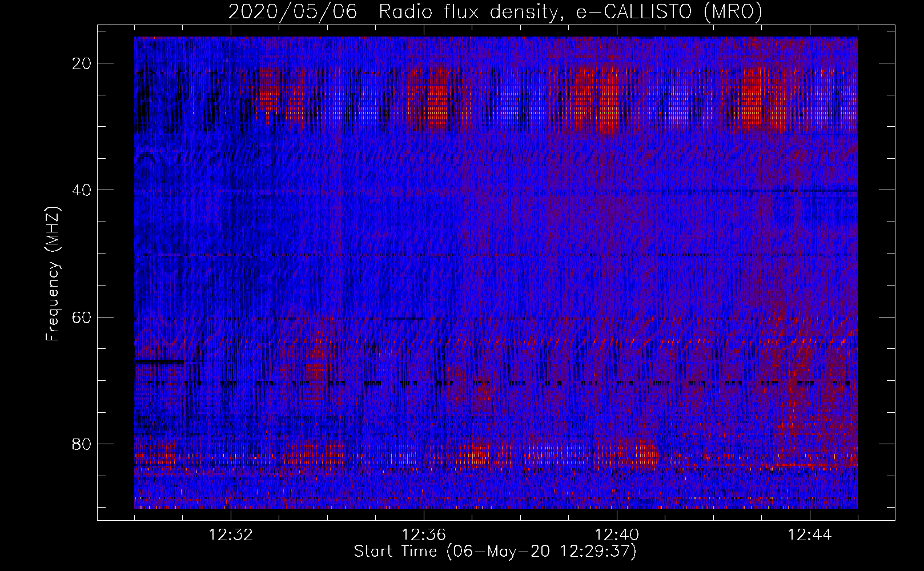Click the time tick label "12:36"

point(424,535)
